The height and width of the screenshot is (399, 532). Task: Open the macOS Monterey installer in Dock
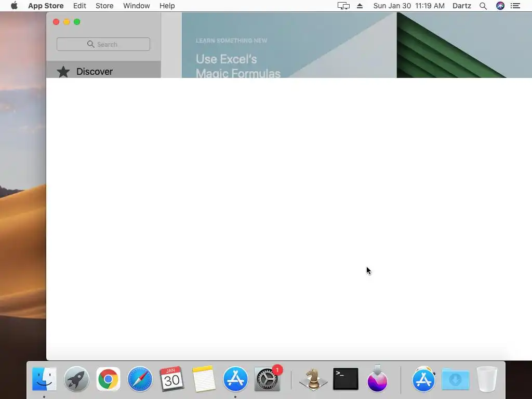[x=377, y=379]
